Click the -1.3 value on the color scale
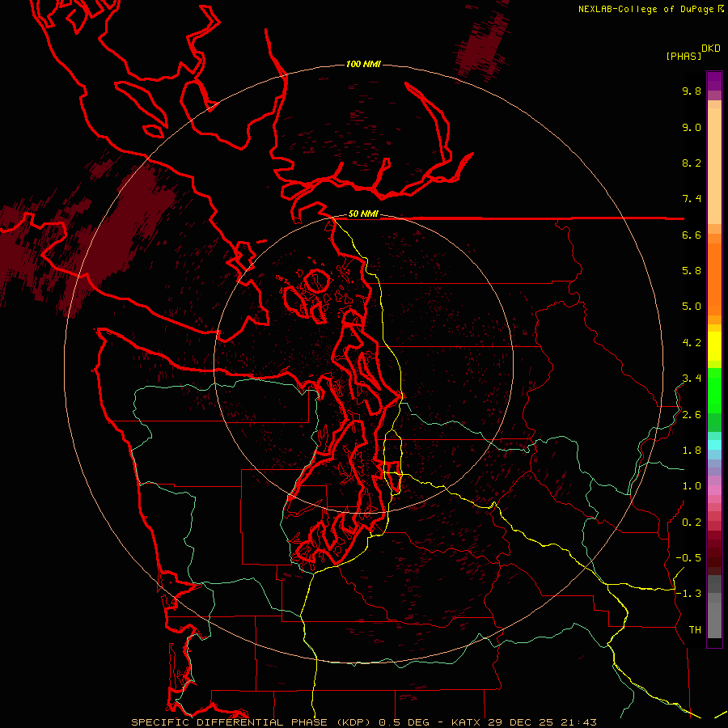 pos(688,594)
